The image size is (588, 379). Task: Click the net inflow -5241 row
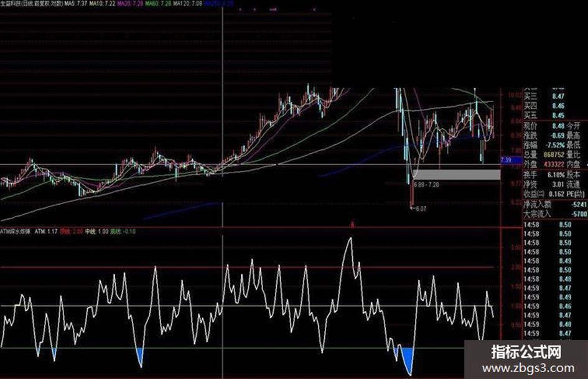pyautogui.click(x=556, y=205)
